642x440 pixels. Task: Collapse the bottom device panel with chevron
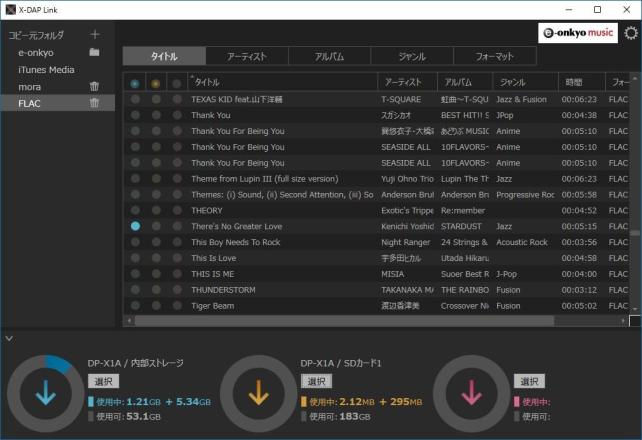tap(9, 338)
